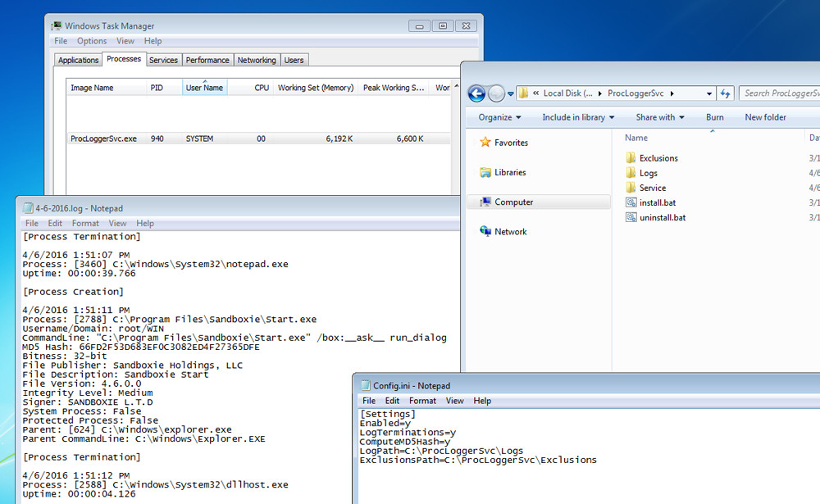Click the Burn button in Explorer toolbar
The width and height of the screenshot is (820, 504).
(715, 117)
